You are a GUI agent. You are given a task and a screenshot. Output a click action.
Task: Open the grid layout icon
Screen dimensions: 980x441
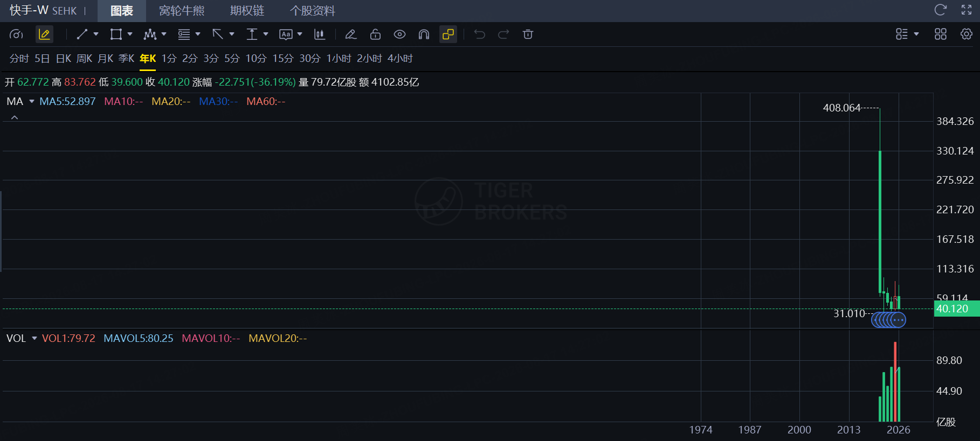point(941,34)
